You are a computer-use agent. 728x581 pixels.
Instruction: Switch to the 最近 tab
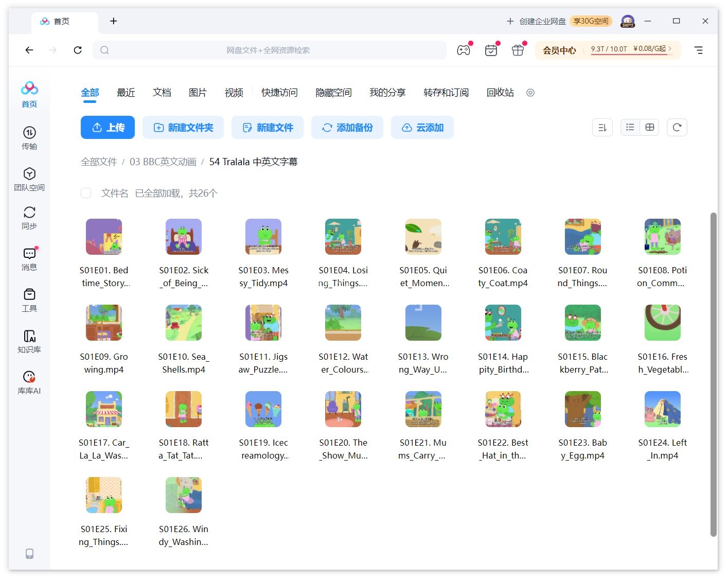pos(126,93)
